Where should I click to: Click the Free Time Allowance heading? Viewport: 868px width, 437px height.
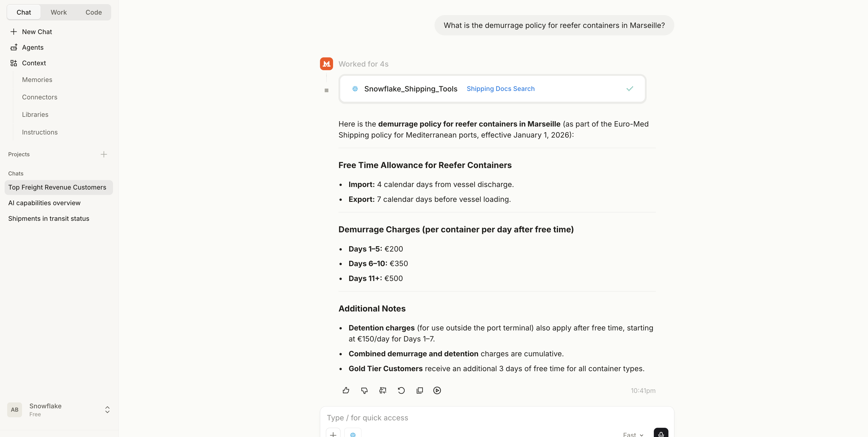pos(425,165)
